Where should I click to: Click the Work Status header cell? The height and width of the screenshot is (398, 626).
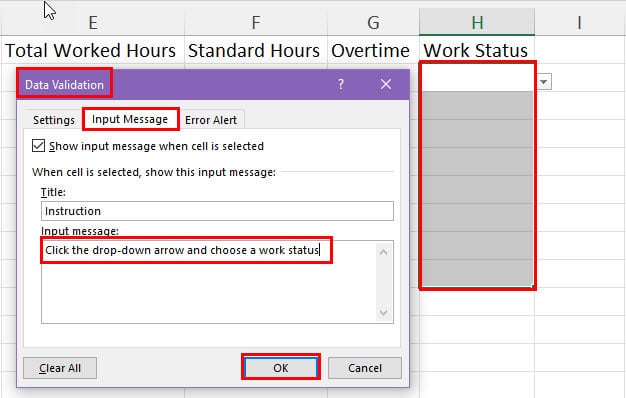coord(476,50)
